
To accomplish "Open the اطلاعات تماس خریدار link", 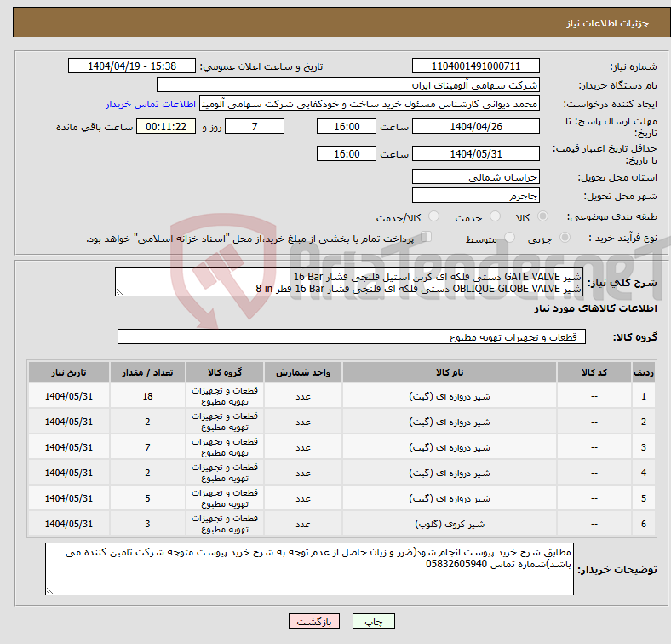I will (x=151, y=104).
